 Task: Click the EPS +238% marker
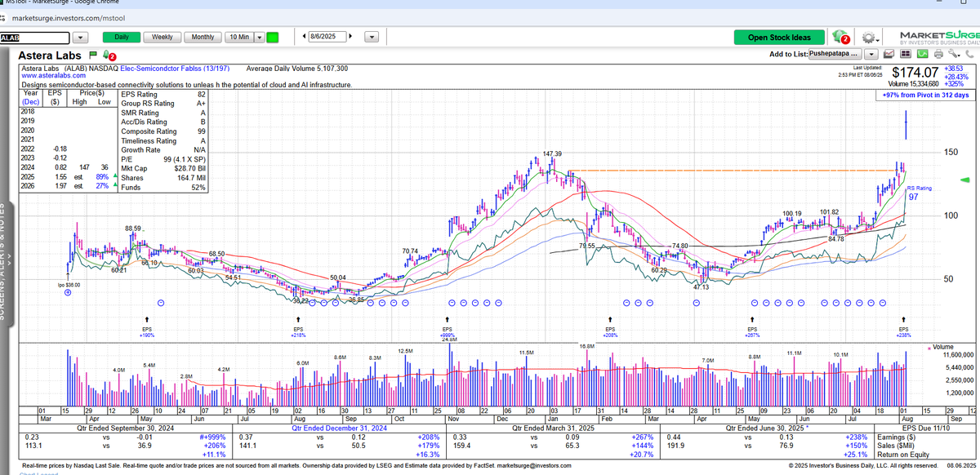903,329
